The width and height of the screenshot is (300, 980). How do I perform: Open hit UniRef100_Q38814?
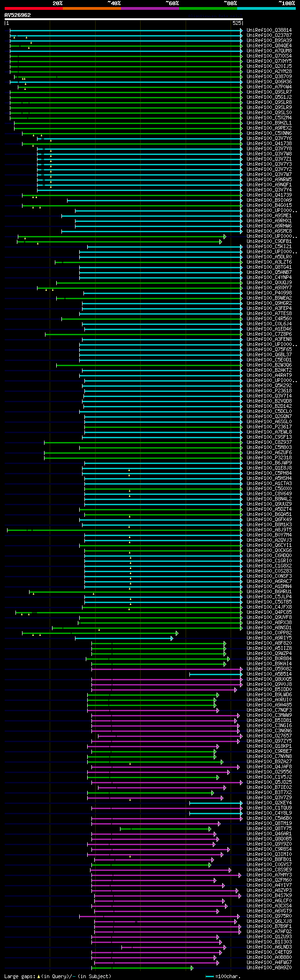pyautogui.click(x=269, y=30)
